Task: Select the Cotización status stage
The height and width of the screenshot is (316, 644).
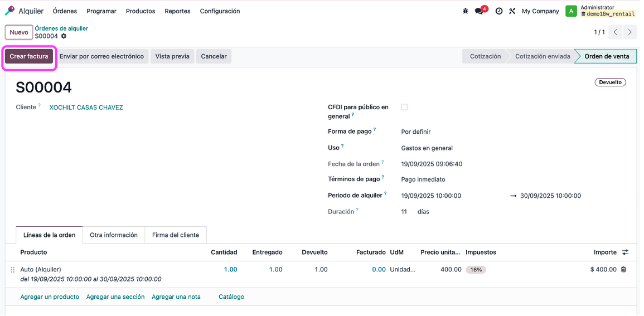Action: (x=485, y=56)
